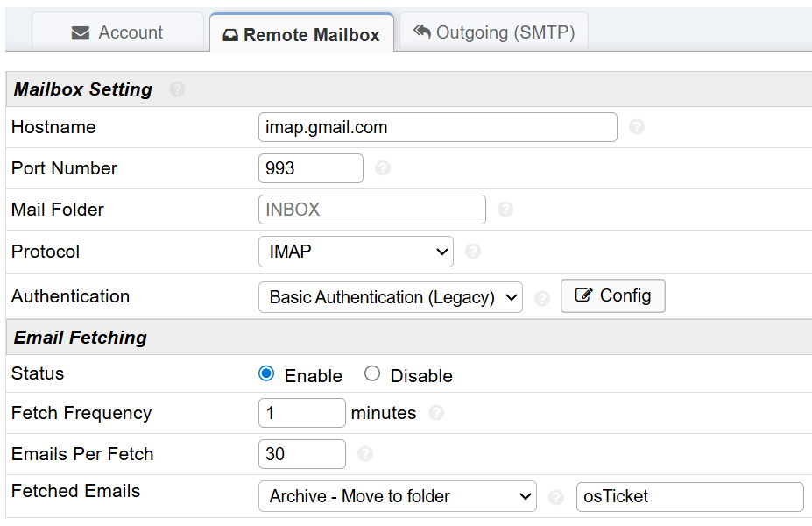The image size is (812, 526).
Task: Switch to the Outgoing (SMTP) tab
Action: [494, 32]
